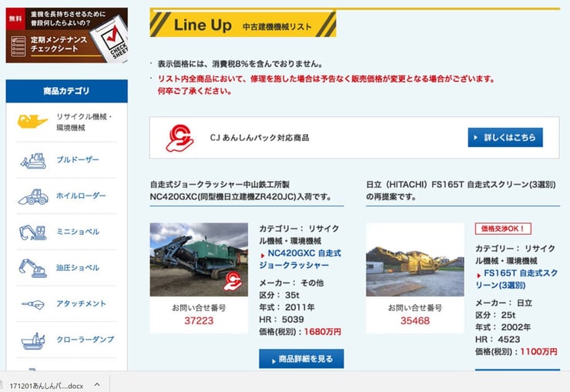Click the crawler dump icon
Image resolution: width=570 pixels, height=392 pixels.
pyautogui.click(x=33, y=340)
